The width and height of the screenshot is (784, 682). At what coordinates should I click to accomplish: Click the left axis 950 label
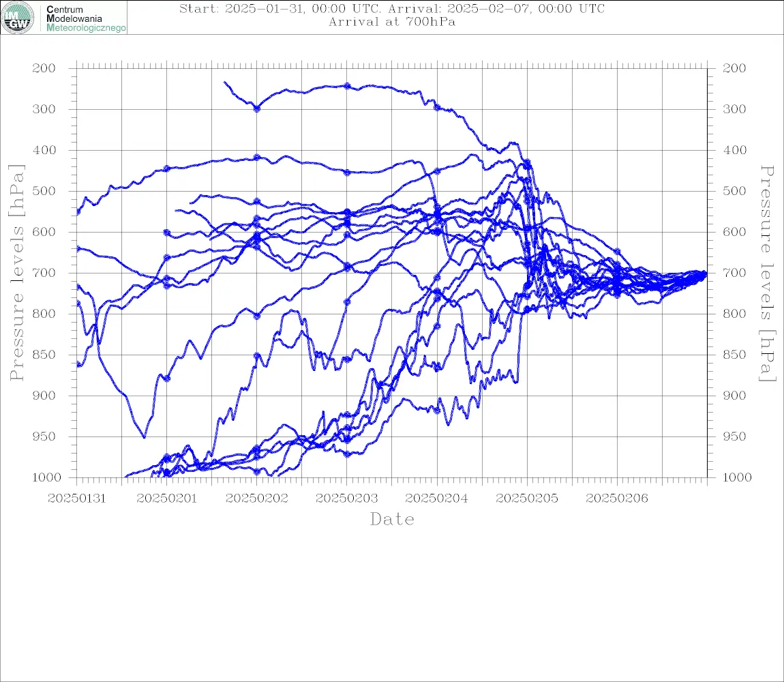pos(44,436)
